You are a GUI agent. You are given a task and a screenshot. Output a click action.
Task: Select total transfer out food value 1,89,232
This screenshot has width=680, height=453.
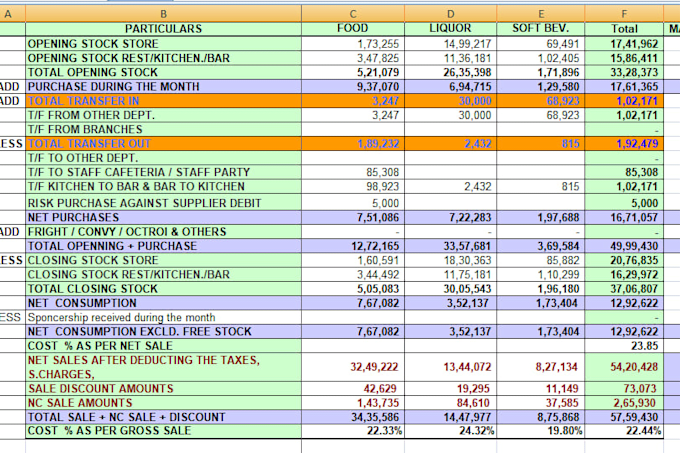pos(353,144)
